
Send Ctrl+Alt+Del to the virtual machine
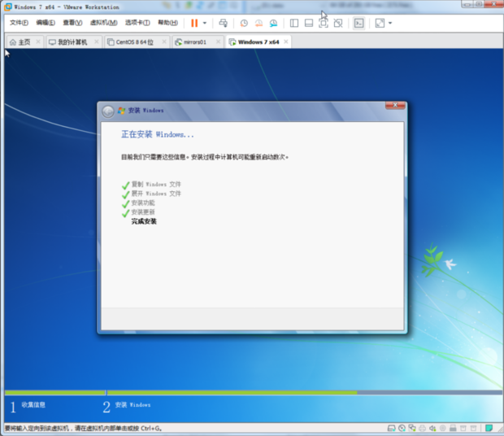pyautogui.click(x=223, y=23)
